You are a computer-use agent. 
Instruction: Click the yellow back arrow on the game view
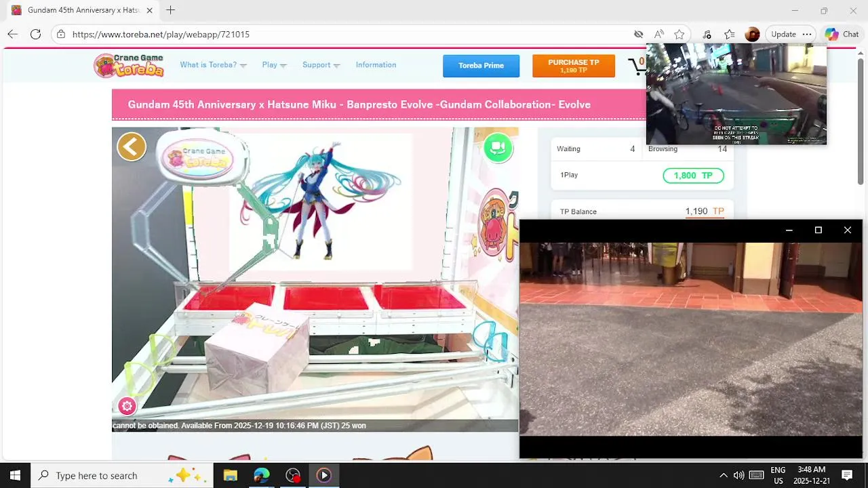(x=132, y=146)
